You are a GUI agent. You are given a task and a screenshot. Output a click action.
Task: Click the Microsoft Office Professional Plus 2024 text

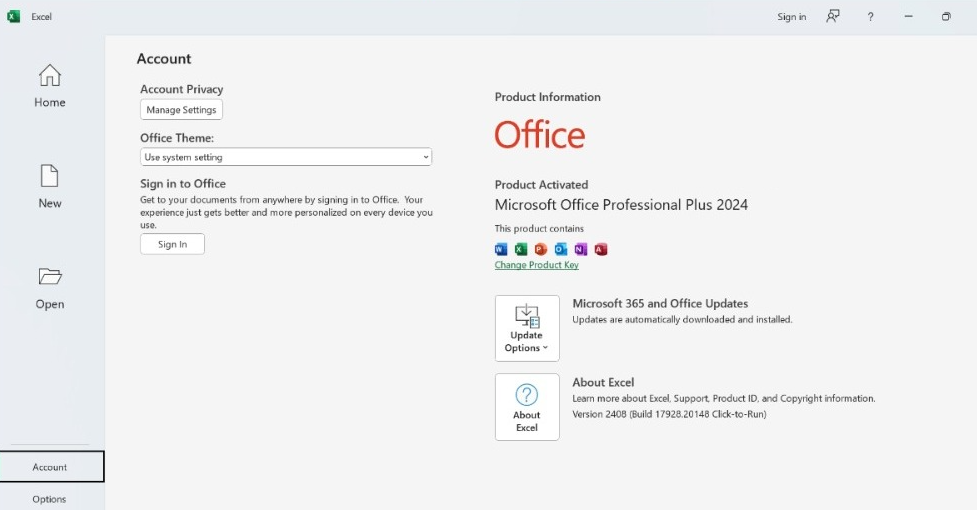point(621,205)
